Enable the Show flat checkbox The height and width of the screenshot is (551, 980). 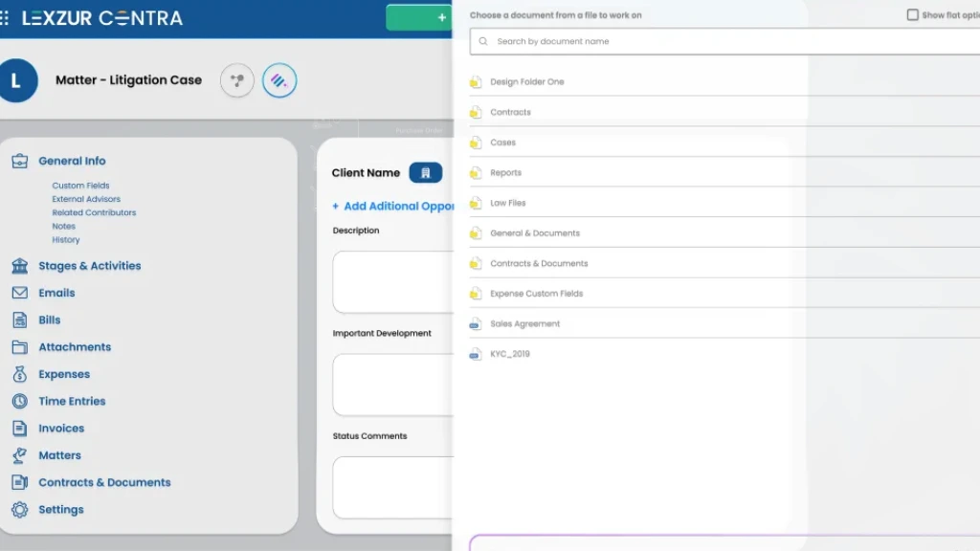pos(912,15)
